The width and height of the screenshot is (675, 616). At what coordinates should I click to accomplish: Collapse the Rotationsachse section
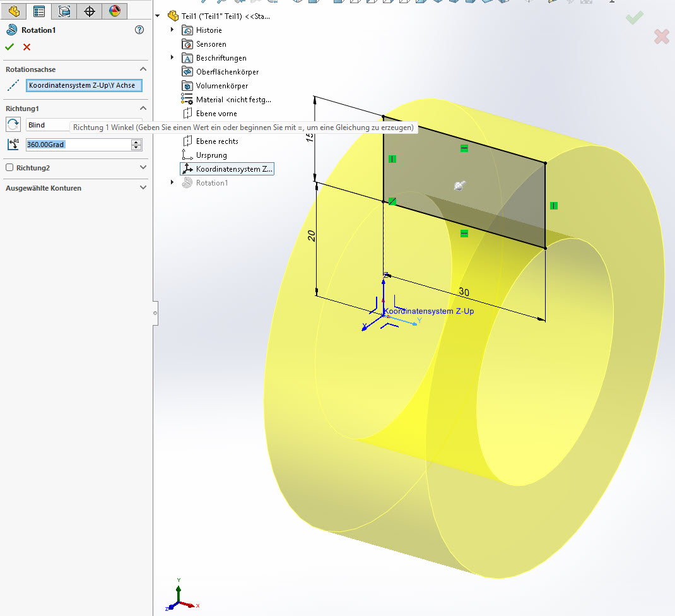(x=143, y=69)
